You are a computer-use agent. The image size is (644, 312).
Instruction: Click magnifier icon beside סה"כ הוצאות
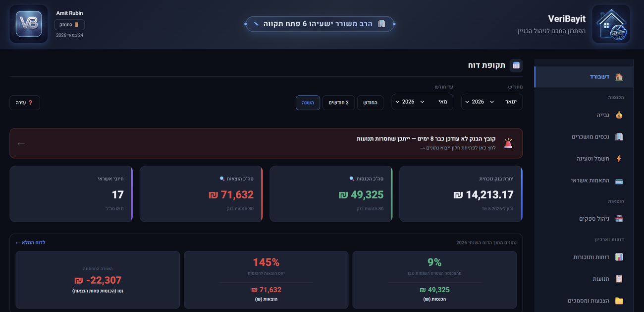(222, 179)
